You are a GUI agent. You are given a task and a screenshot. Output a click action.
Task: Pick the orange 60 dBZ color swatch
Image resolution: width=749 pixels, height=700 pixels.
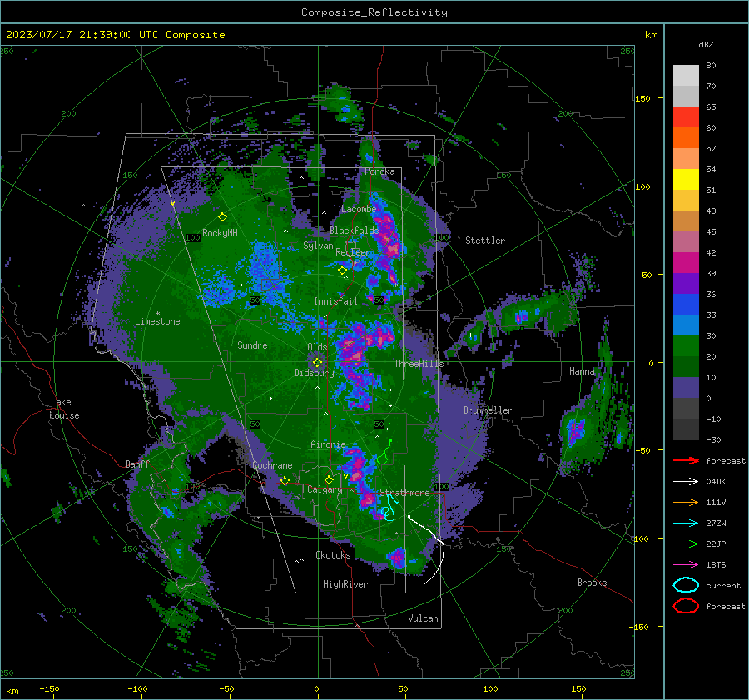(686, 137)
